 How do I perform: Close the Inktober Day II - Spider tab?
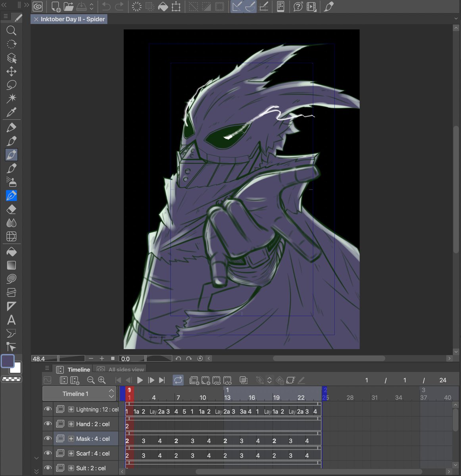click(36, 19)
